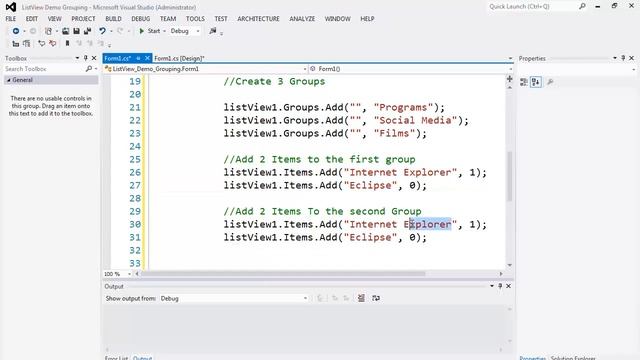Switch to the Solution Explorer tab

(x=573, y=358)
